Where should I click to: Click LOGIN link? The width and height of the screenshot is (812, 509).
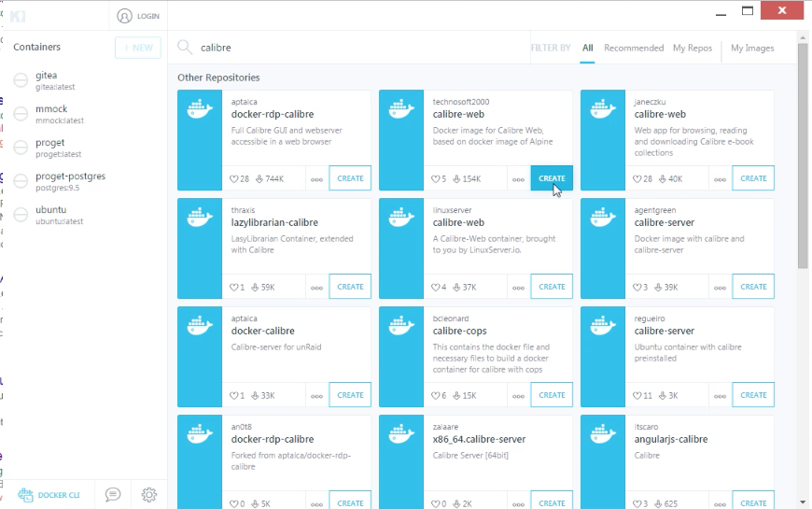(148, 16)
